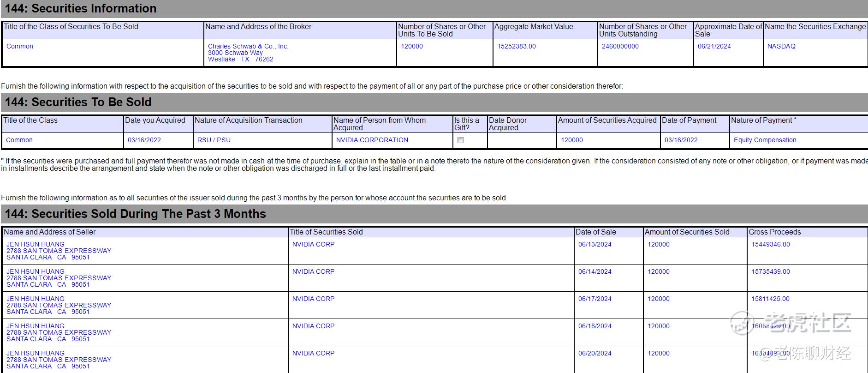Click "NVIDIA CORP" in the 06/17/2024 sale row
868x373 pixels.
[314, 299]
